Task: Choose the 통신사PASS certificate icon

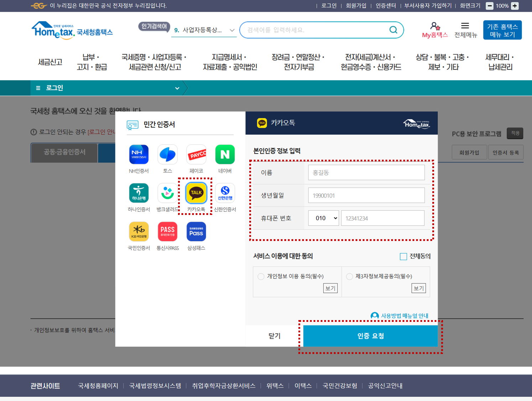Action: click(x=167, y=231)
